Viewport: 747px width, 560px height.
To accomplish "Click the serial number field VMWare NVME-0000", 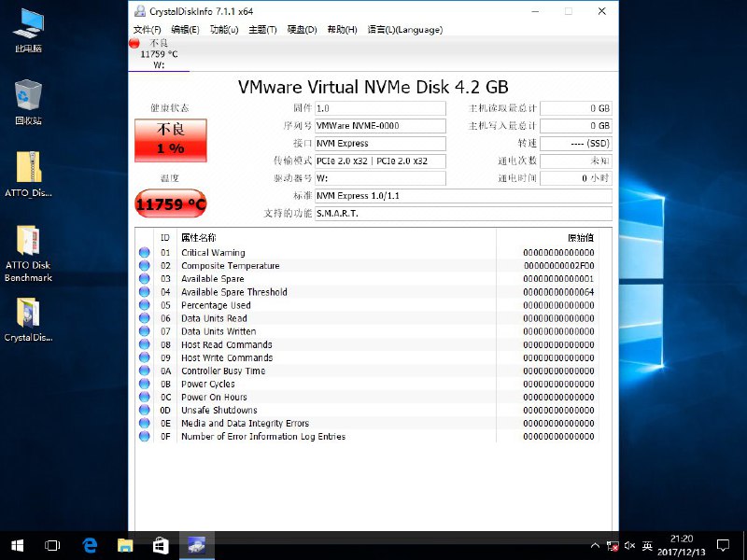I will [x=380, y=126].
